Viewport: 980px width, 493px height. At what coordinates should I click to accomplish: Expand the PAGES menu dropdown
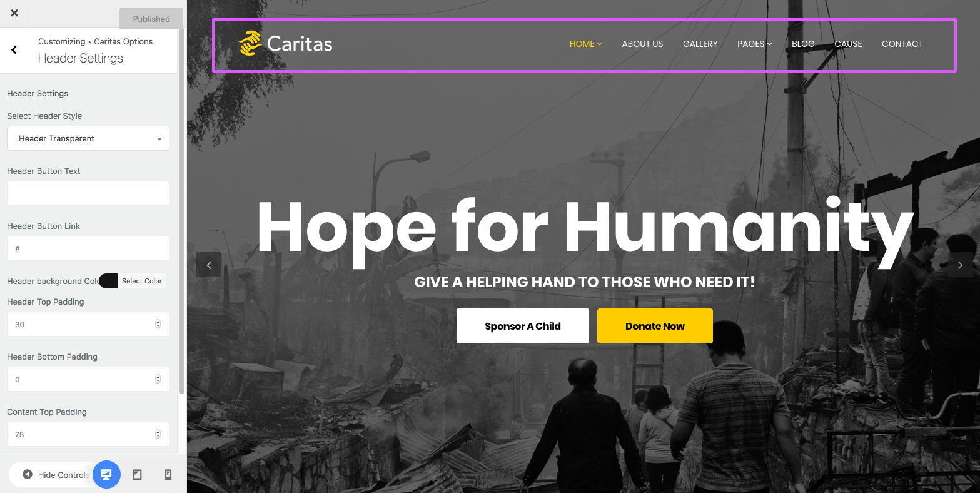[x=754, y=44]
